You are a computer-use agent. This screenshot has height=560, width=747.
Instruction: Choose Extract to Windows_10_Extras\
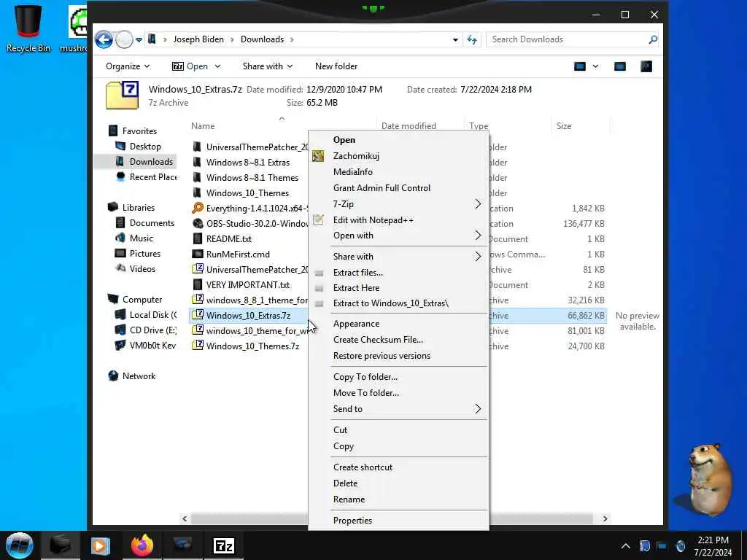point(399,303)
